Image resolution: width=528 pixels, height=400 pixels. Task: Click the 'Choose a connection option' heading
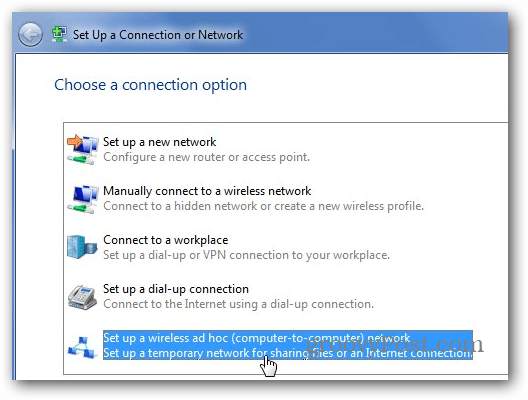point(151,85)
